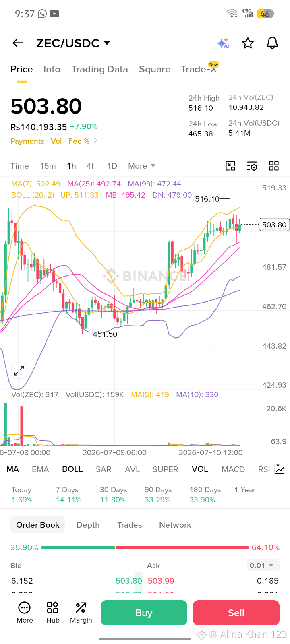Add ZEC/USDC to favorites with the star icon
This screenshot has width=290, height=644.
tap(248, 43)
